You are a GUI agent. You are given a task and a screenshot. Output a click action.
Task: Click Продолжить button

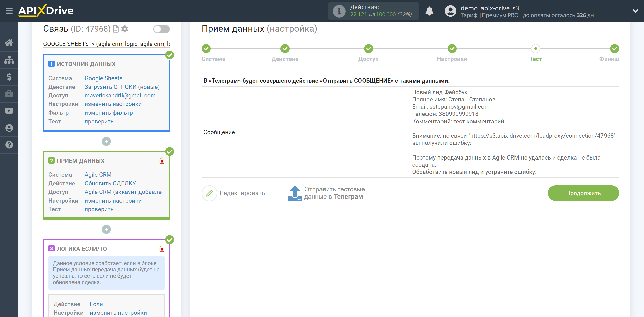pos(583,193)
